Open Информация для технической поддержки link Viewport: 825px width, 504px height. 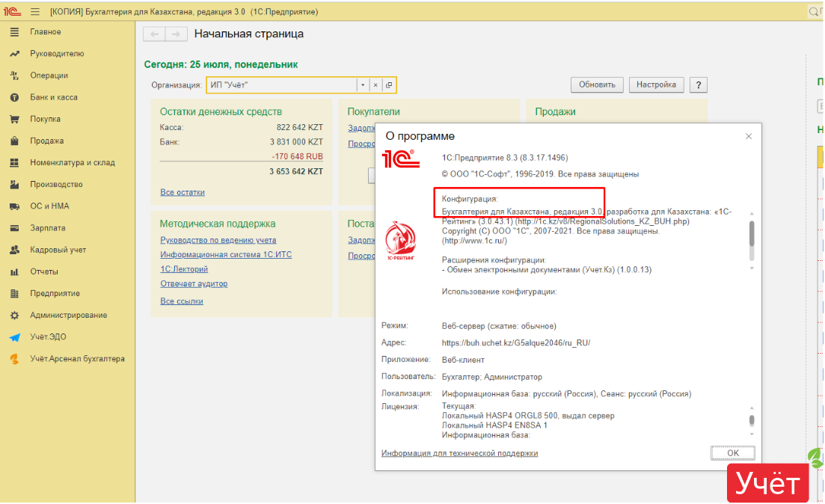click(x=459, y=453)
